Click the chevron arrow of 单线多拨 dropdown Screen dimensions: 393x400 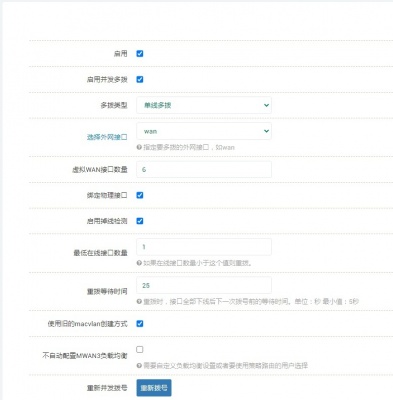266,105
